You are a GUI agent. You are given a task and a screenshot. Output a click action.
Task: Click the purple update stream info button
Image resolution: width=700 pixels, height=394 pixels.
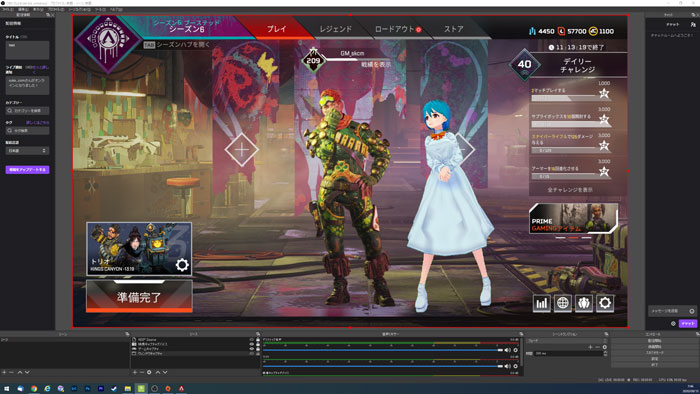[x=27, y=170]
